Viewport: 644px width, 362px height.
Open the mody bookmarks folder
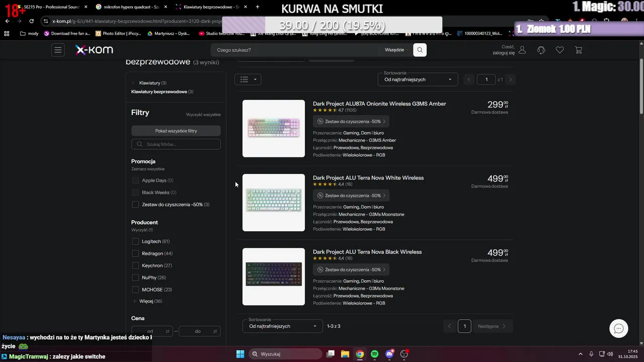pyautogui.click(x=29, y=34)
